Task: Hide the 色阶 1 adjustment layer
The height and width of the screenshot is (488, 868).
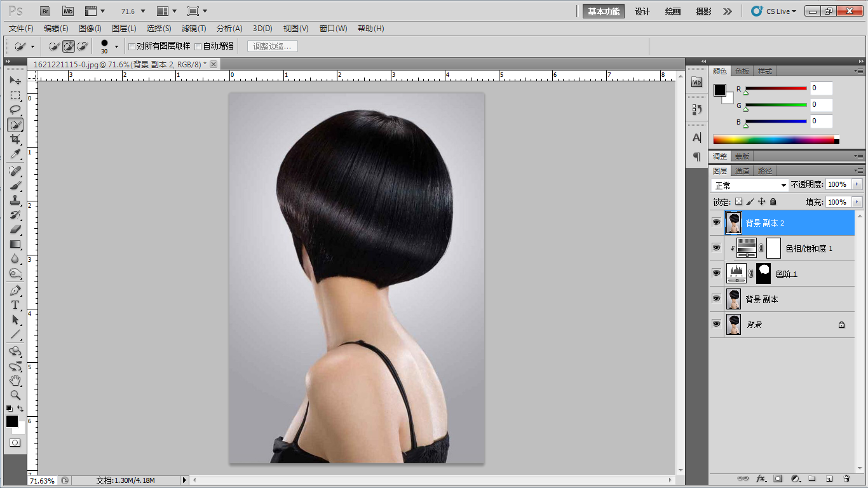Action: [716, 273]
